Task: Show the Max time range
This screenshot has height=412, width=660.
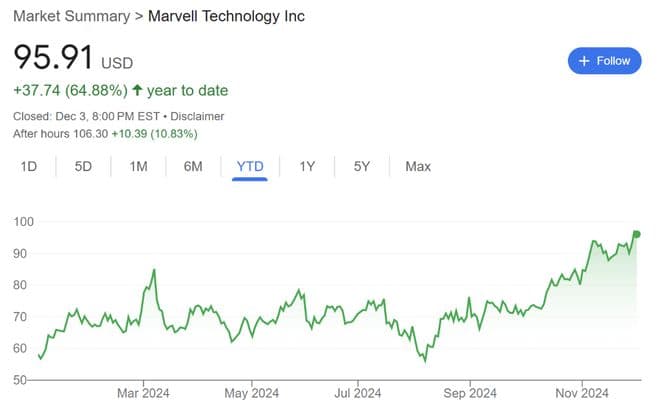Action: pos(418,166)
